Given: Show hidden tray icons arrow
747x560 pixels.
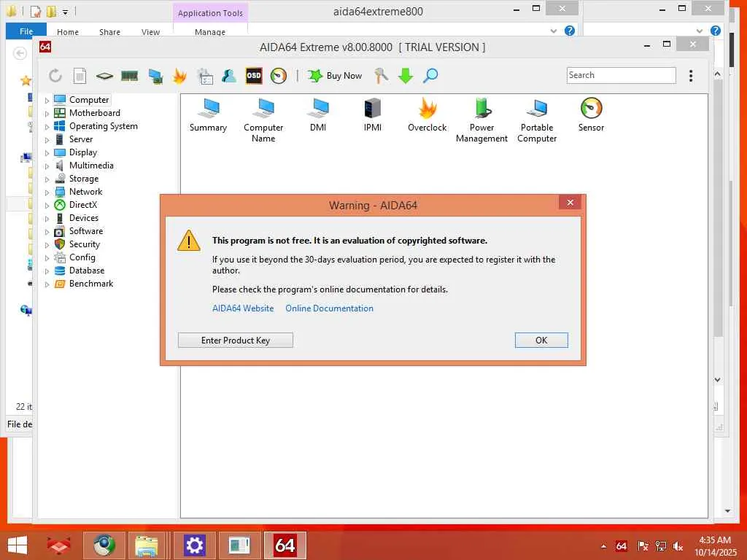Looking at the screenshot, I should pyautogui.click(x=603, y=546).
